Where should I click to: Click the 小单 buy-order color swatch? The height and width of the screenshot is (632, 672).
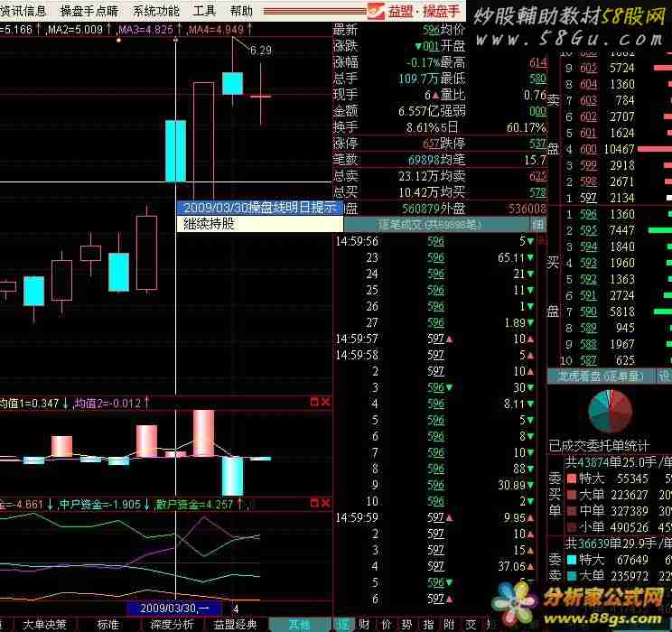click(x=571, y=527)
